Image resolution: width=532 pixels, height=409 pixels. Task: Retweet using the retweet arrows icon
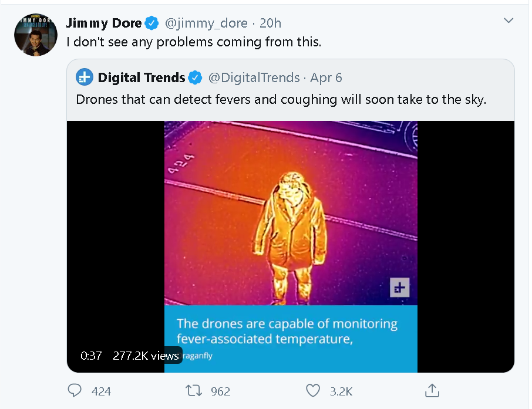click(x=194, y=390)
